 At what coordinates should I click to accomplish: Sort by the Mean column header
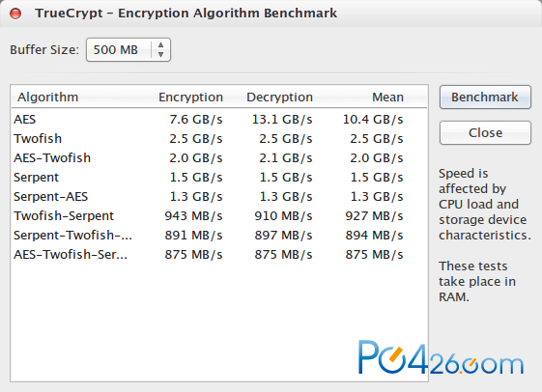[387, 98]
